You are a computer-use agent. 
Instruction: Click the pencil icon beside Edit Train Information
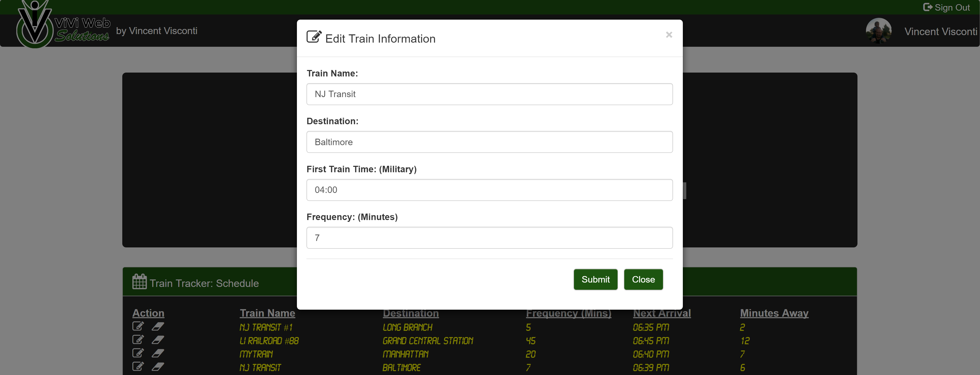coord(314,37)
